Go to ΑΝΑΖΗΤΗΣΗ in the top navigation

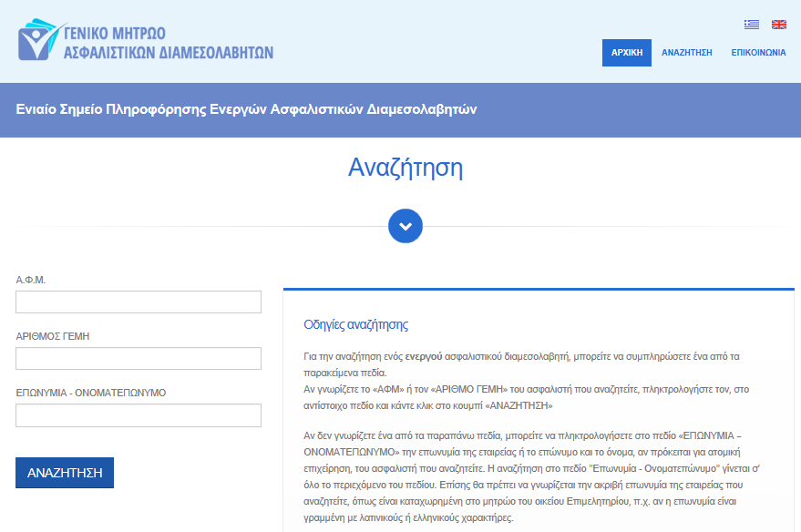point(686,53)
